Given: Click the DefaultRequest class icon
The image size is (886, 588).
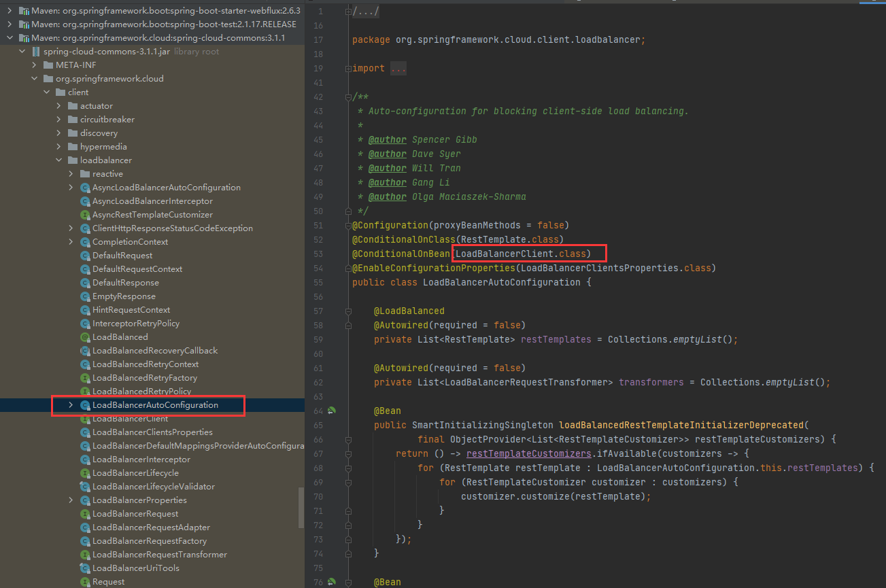Looking at the screenshot, I should pos(85,256).
